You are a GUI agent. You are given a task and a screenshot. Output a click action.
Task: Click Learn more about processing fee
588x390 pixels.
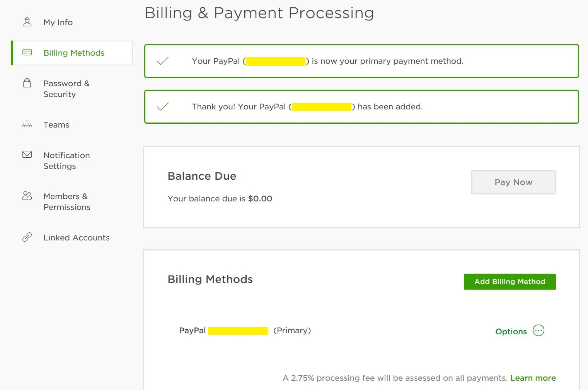tap(533, 378)
